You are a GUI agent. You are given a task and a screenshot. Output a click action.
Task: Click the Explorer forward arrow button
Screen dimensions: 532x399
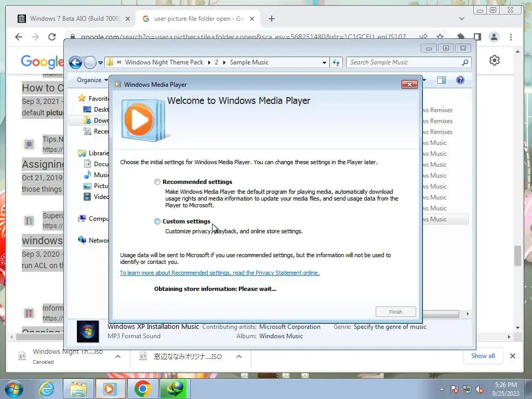pos(90,62)
